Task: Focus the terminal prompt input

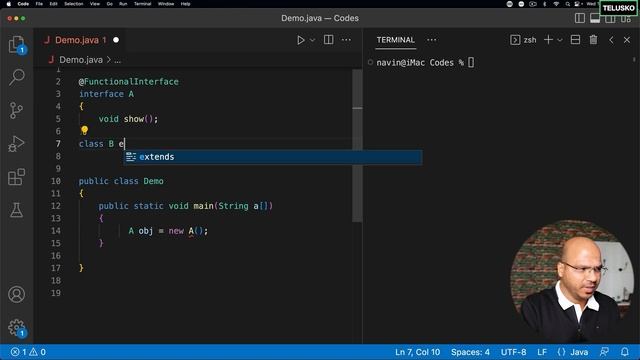Action: (471, 62)
